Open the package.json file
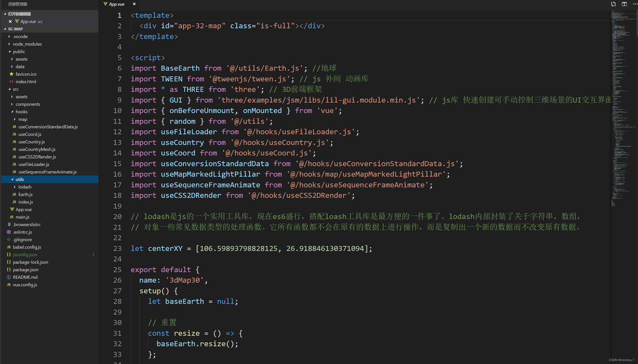Image resolution: width=638 pixels, height=364 pixels. pos(26,269)
